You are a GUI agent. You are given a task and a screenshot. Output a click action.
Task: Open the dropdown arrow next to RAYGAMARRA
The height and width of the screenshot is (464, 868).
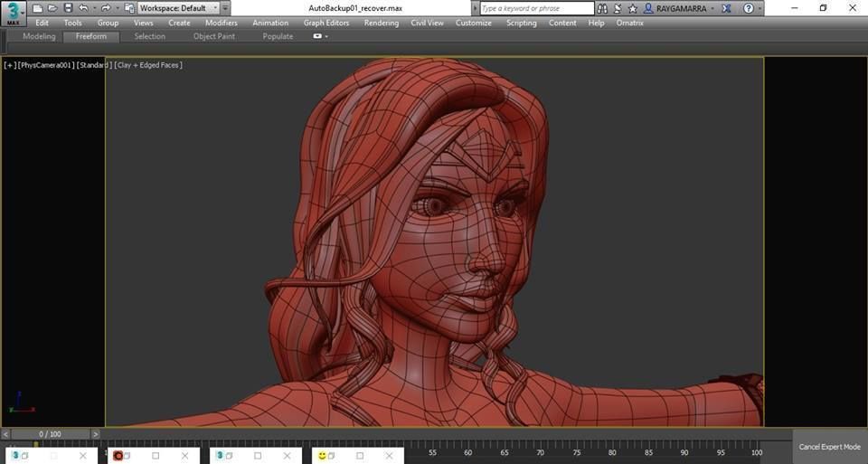click(713, 8)
